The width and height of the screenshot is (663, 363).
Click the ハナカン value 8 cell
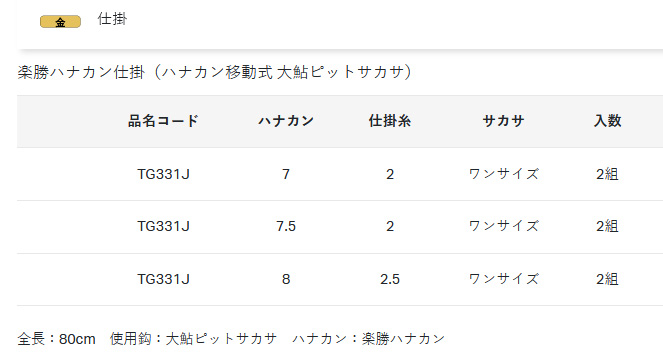[x=286, y=279]
